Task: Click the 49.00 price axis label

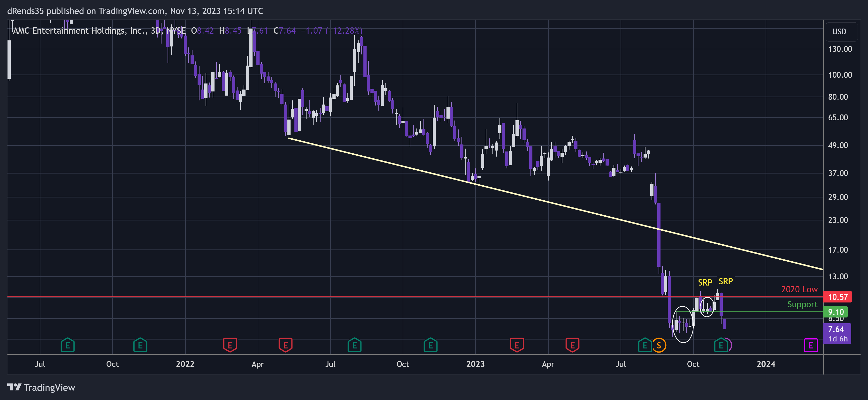Action: point(838,145)
